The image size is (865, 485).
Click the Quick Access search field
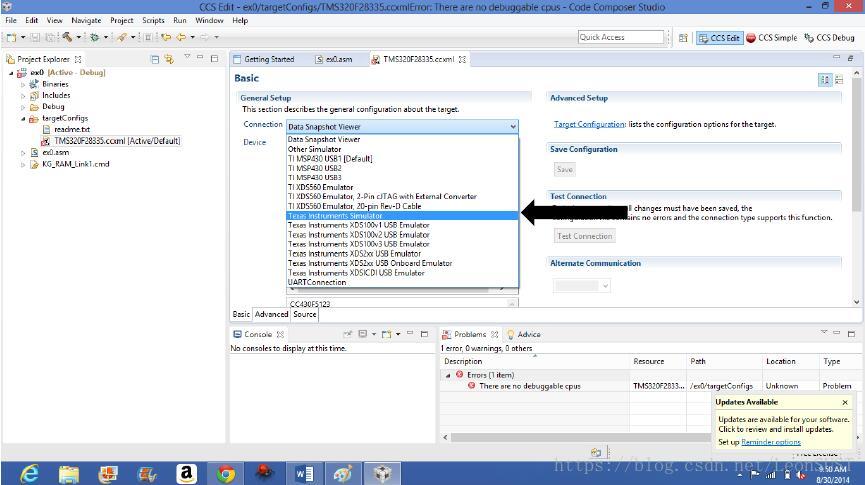pyautogui.click(x=621, y=37)
